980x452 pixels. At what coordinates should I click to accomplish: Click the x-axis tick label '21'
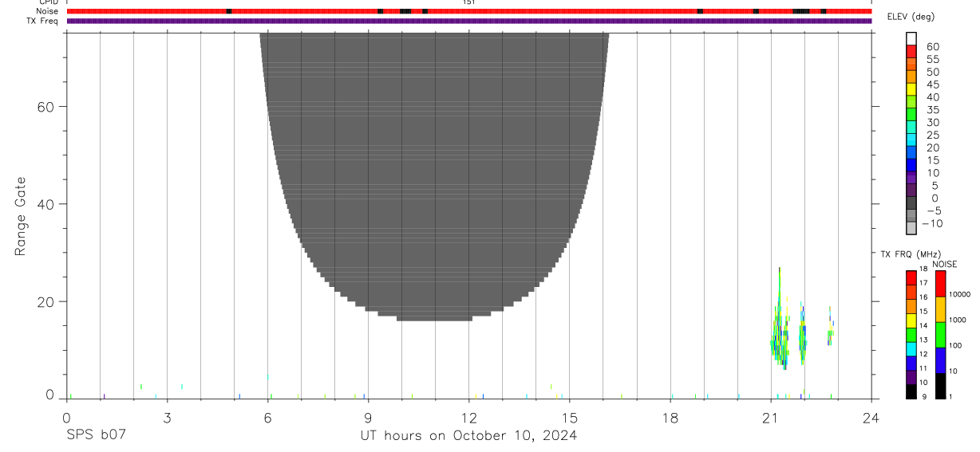tap(771, 418)
